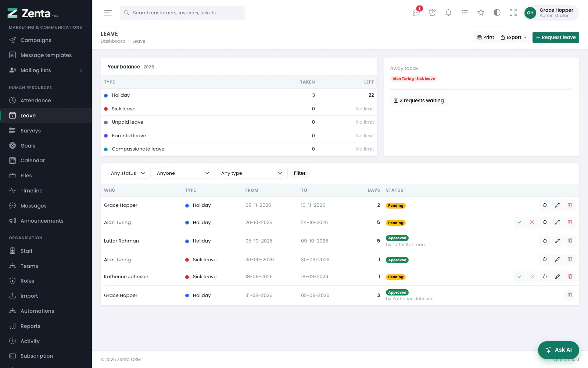This screenshot has width=588, height=368.
Task: Collapse the sidebar with the hamburger icon
Action: [108, 13]
